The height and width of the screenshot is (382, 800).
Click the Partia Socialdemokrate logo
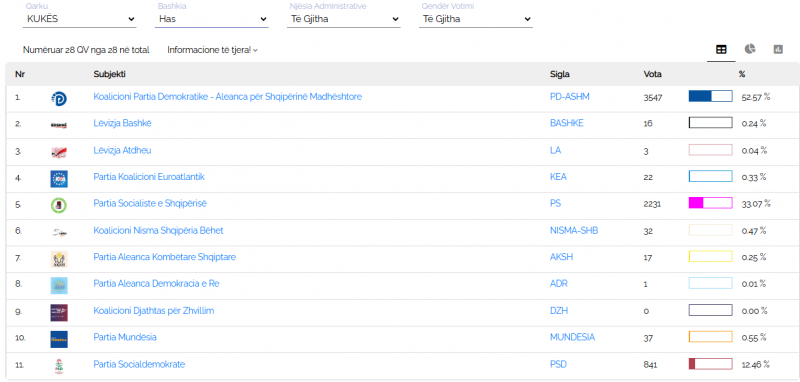coord(59,366)
